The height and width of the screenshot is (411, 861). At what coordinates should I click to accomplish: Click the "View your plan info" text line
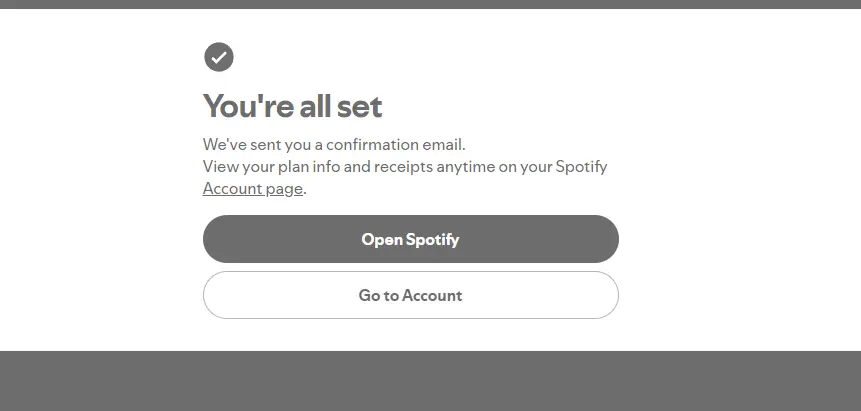(405, 166)
